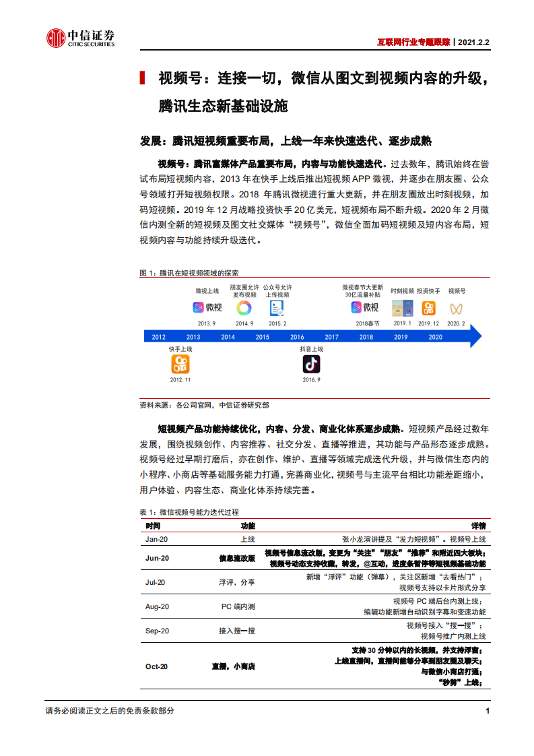The height and width of the screenshot is (756, 534).
Task: Click the date label 2018春节 in figure
Action: (x=368, y=323)
